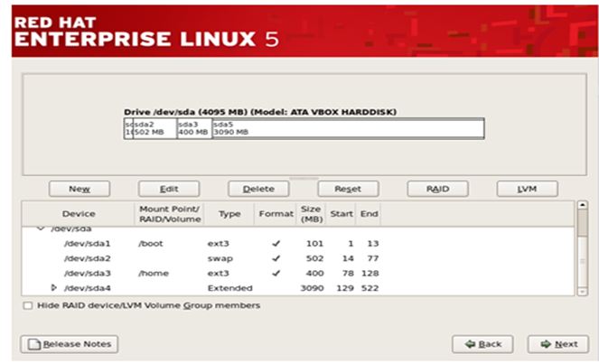Click the format checkmark for /dev/sda2

coord(276,258)
